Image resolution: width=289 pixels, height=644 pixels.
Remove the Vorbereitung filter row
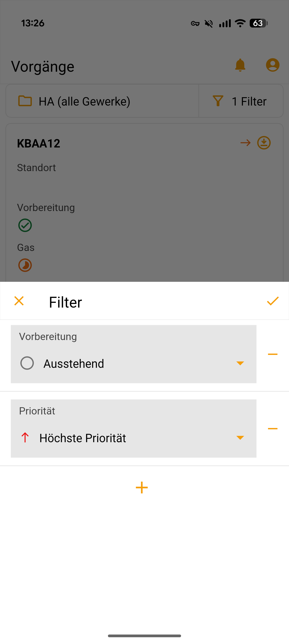[273, 354]
